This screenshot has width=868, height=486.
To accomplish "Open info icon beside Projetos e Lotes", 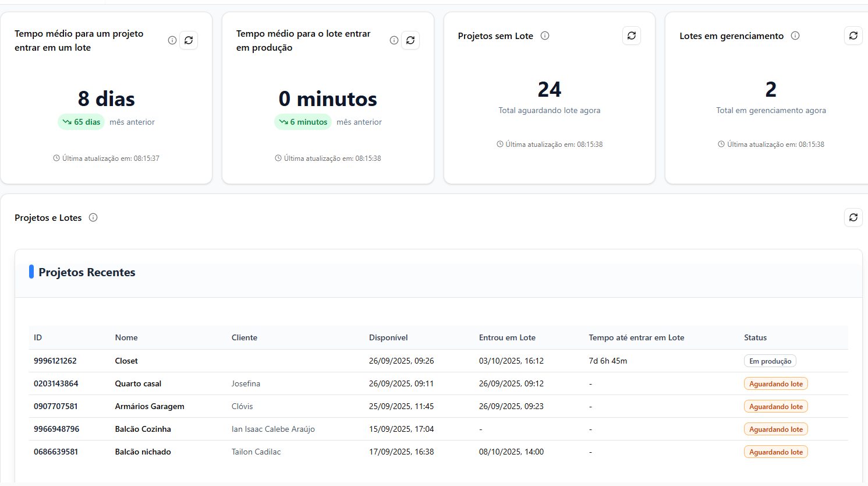I will click(x=93, y=217).
